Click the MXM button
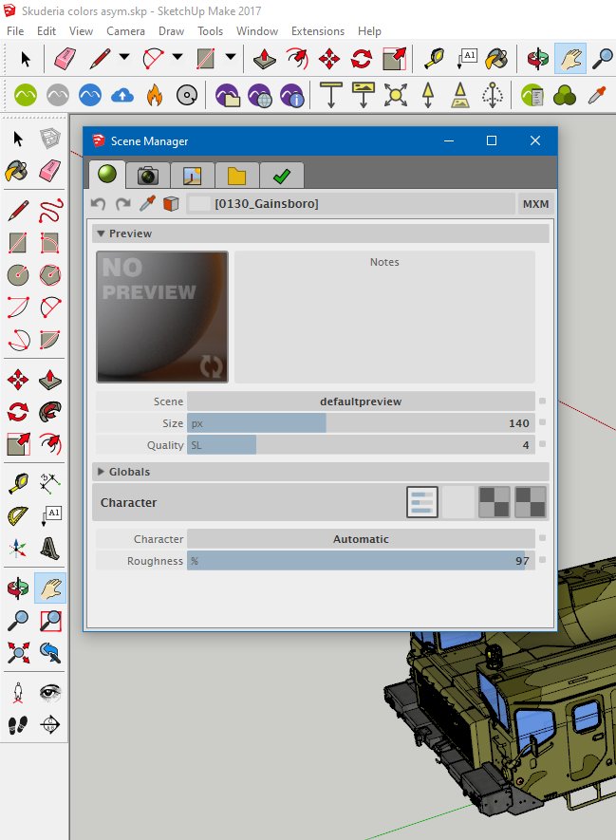The width and height of the screenshot is (616, 840). click(534, 203)
